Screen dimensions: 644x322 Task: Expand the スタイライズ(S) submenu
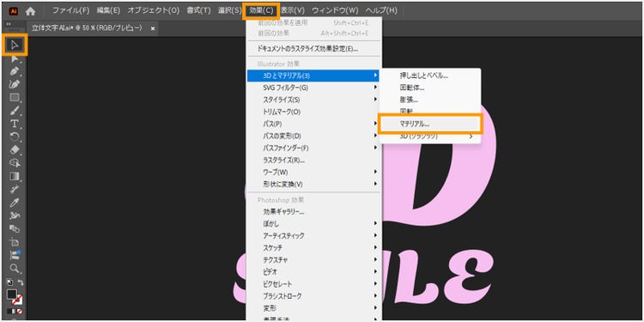[314, 100]
